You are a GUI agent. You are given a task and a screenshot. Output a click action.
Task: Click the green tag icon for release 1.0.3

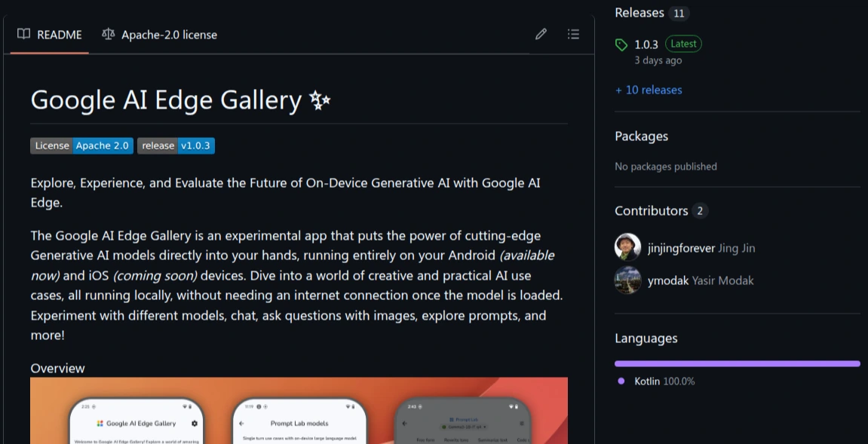(621, 44)
